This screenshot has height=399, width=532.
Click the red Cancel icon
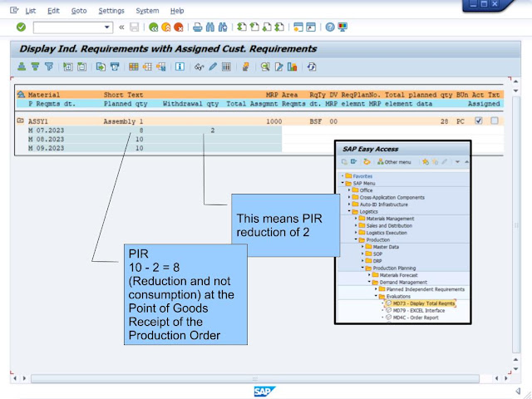coord(179,27)
